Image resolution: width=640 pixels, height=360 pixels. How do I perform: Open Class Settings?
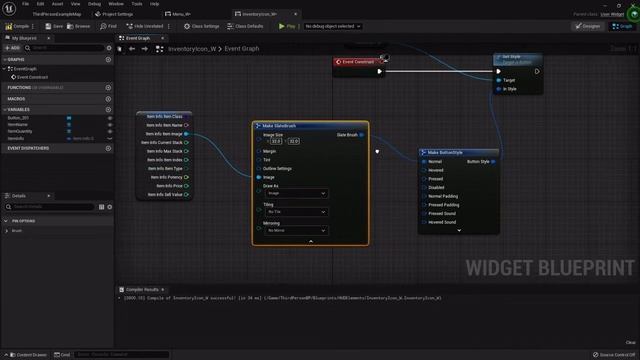click(202, 26)
